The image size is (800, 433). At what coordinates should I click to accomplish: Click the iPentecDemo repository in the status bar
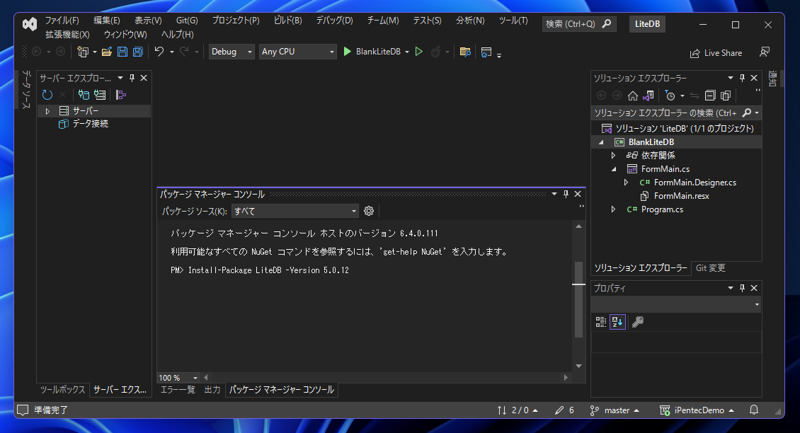pyautogui.click(x=696, y=411)
